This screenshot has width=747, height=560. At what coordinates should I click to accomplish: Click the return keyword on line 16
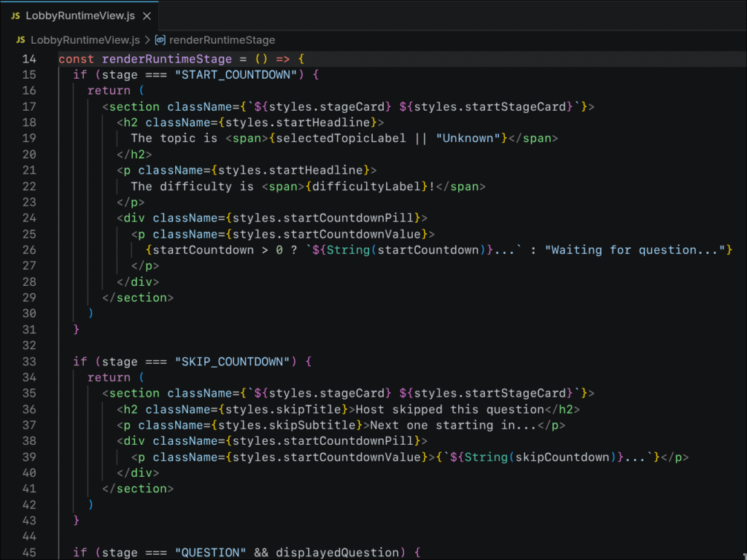point(109,90)
